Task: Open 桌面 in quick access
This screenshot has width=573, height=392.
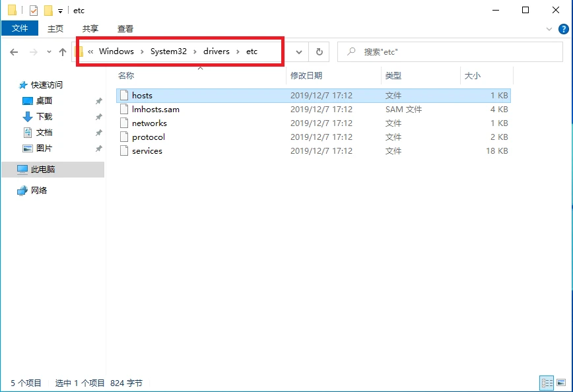Action: 44,101
